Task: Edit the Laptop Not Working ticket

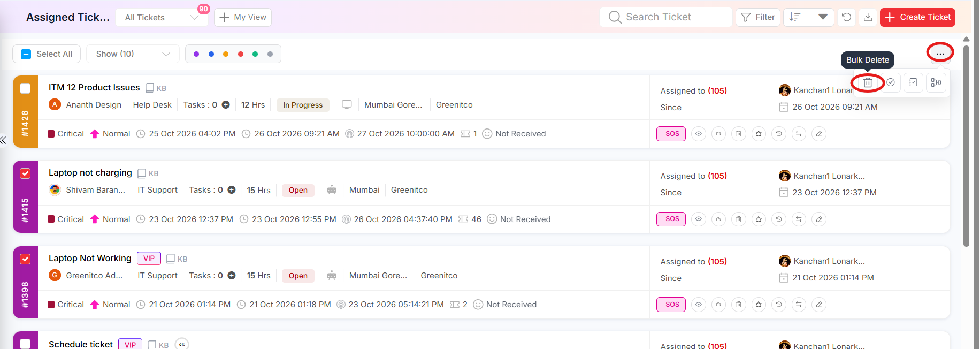Action: (819, 305)
